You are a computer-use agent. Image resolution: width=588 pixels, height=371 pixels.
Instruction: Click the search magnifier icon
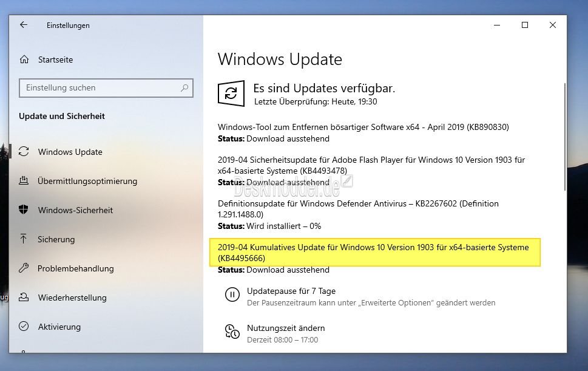coord(184,88)
